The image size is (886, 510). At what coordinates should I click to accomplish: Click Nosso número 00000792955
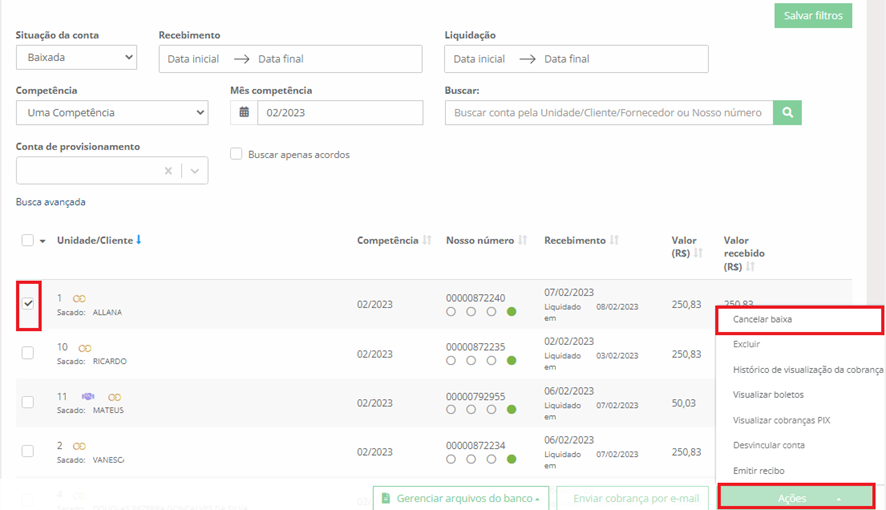476,396
